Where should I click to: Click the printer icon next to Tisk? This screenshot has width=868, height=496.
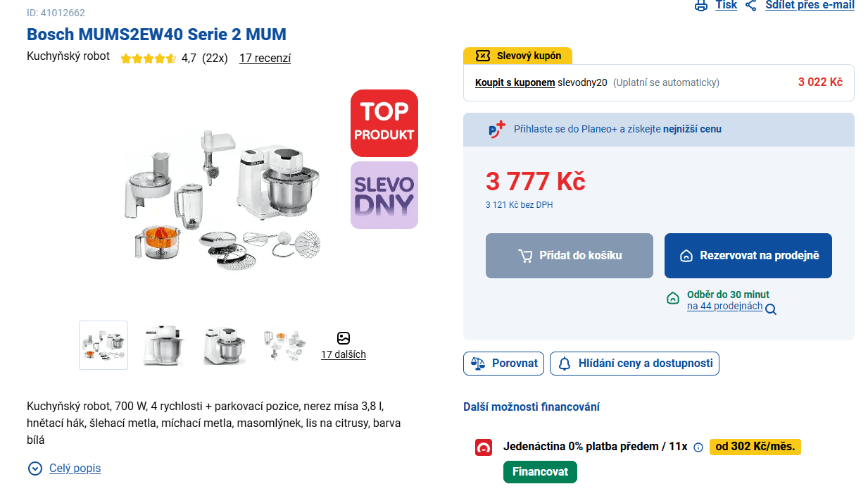pyautogui.click(x=700, y=6)
